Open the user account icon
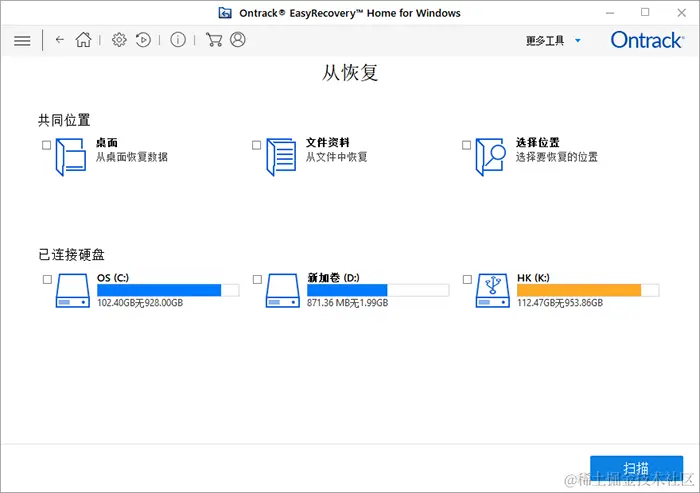700x493 pixels. pyautogui.click(x=238, y=39)
